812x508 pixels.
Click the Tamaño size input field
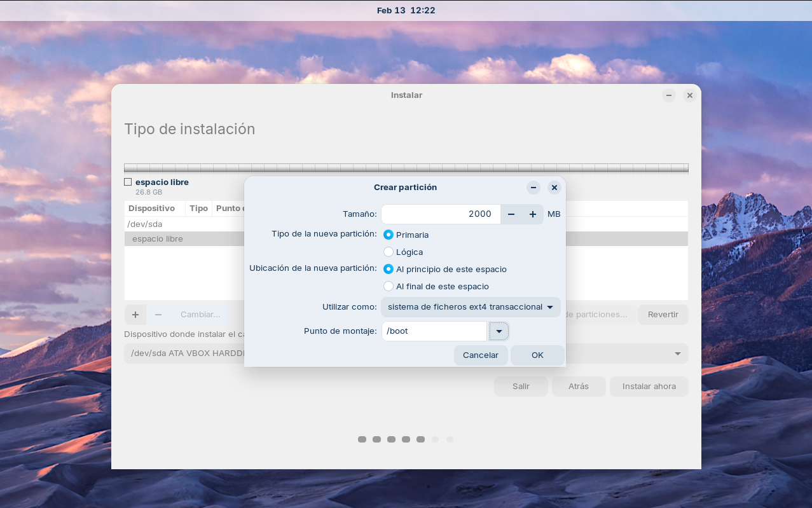[x=441, y=214]
